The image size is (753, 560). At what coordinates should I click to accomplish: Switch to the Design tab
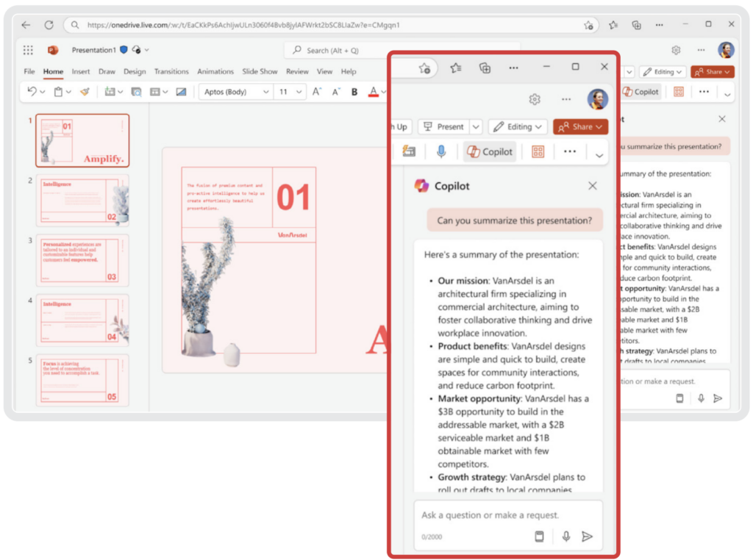pos(135,71)
